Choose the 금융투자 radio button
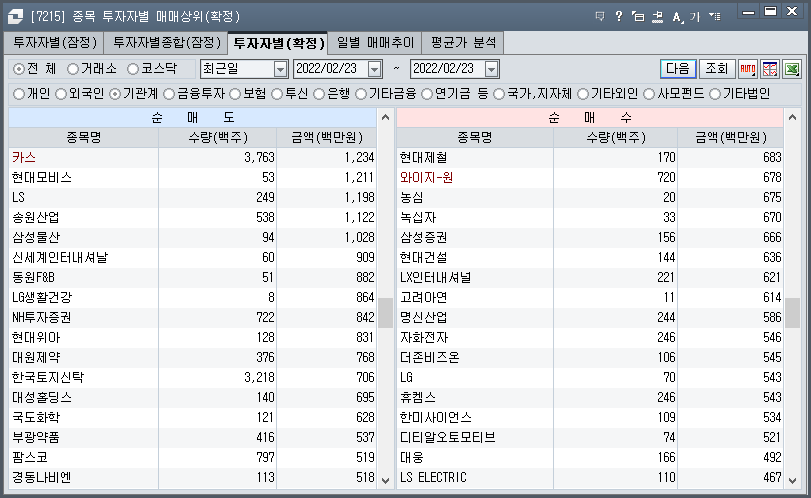 (x=169, y=94)
